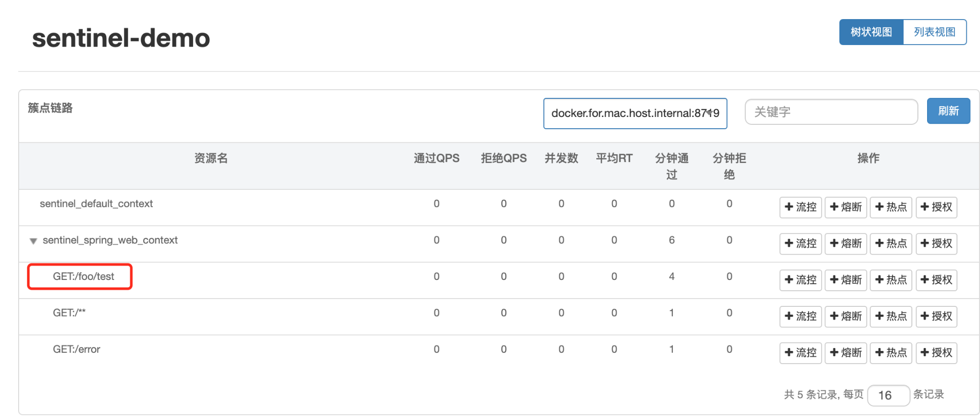This screenshot has height=416, width=980.
Task: Click the 分钟通过 column header
Action: pyautogui.click(x=672, y=166)
